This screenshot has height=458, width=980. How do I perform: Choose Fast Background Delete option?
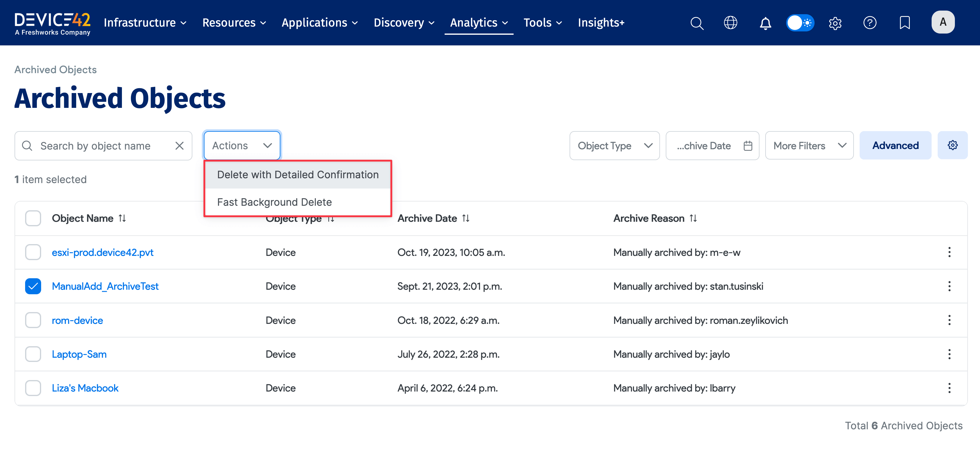274,202
